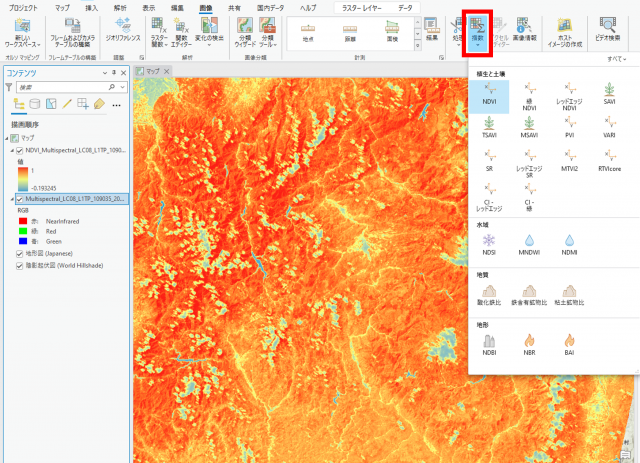This screenshot has width=640, height=463.
Task: Select the BAI burn area index
Action: click(569, 345)
